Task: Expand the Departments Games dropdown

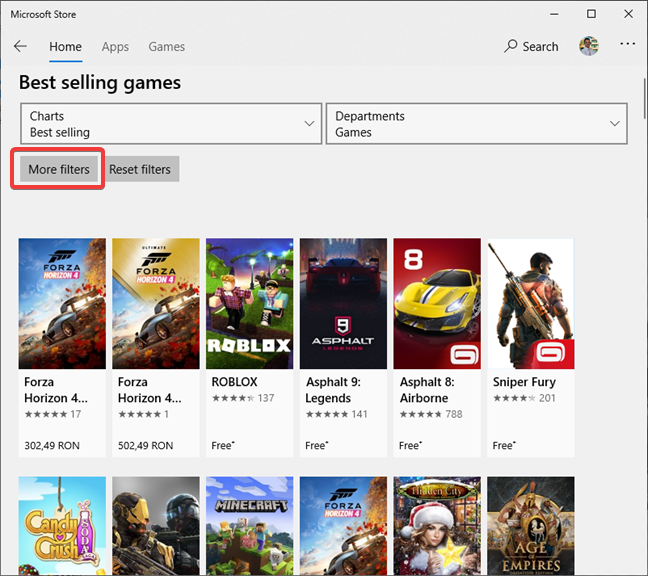Action: coord(476,124)
